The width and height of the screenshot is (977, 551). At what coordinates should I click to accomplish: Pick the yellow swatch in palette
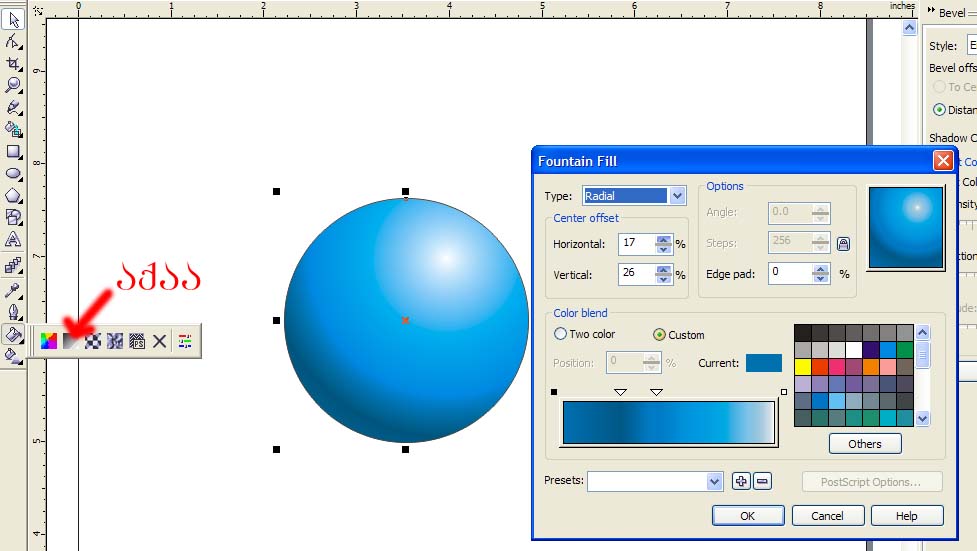coord(803,367)
